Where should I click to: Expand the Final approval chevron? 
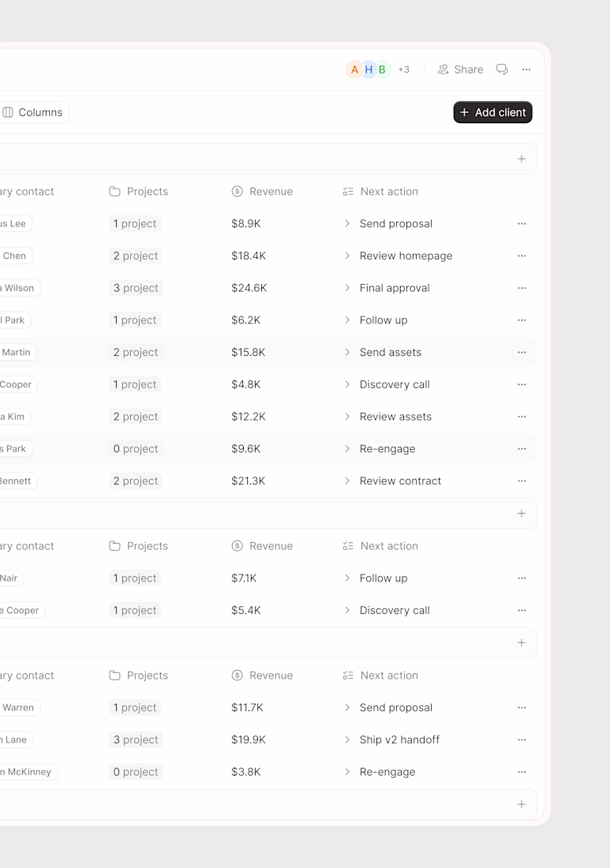tap(347, 288)
